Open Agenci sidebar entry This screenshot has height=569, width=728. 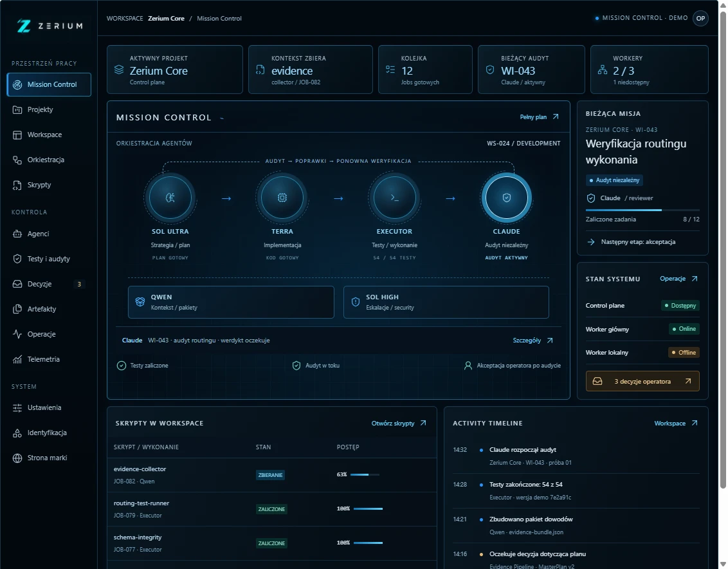[x=49, y=234]
